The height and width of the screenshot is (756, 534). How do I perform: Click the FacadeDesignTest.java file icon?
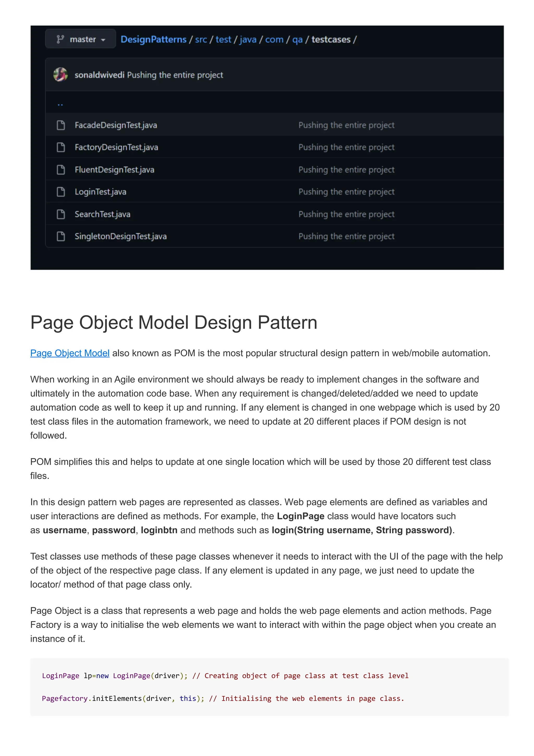coord(61,125)
